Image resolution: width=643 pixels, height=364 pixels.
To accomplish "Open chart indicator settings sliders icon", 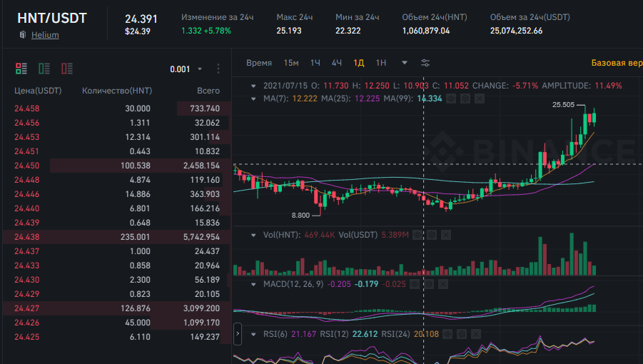I will pyautogui.click(x=425, y=63).
